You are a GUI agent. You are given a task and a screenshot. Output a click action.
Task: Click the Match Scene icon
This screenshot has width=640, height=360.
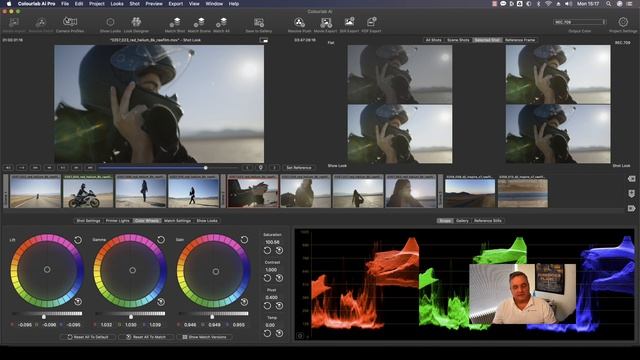point(199,22)
